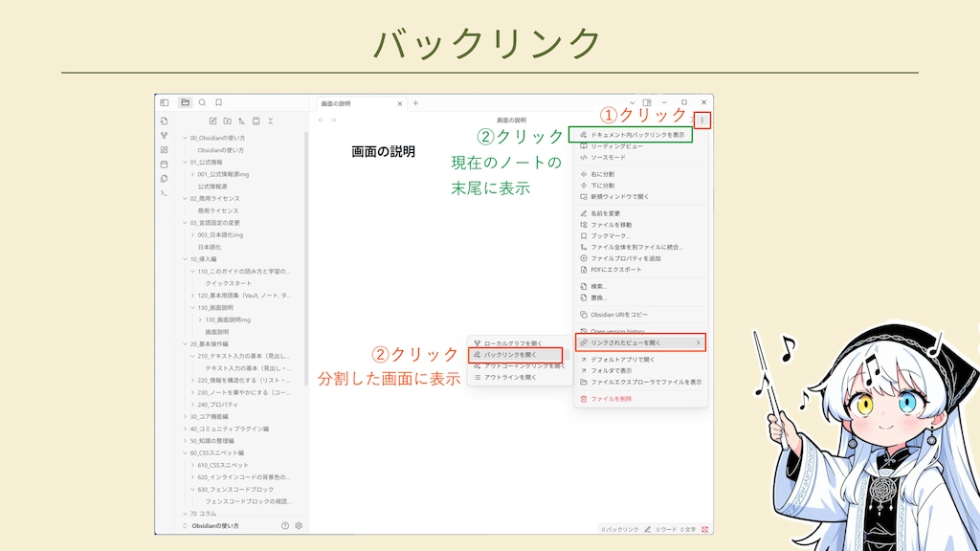The width and height of the screenshot is (980, 551).
Task: Open the search tab in the sidebar
Action: coord(202,102)
